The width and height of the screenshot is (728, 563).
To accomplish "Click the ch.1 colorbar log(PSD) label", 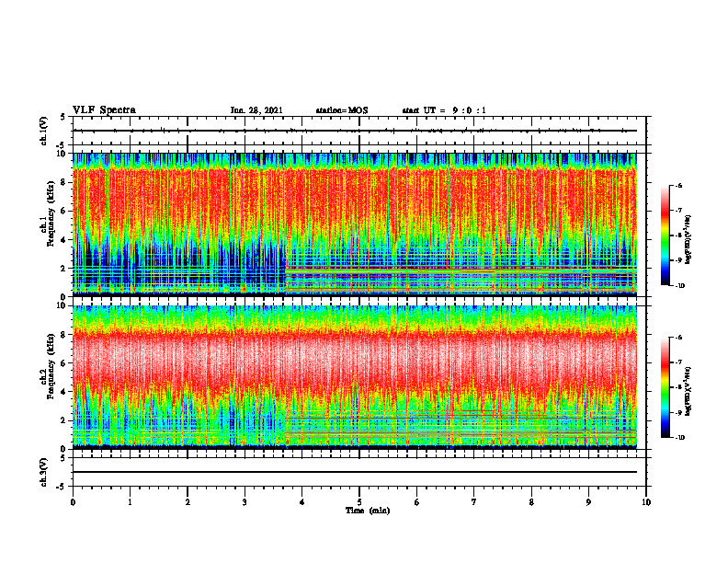I will pyautogui.click(x=688, y=240).
